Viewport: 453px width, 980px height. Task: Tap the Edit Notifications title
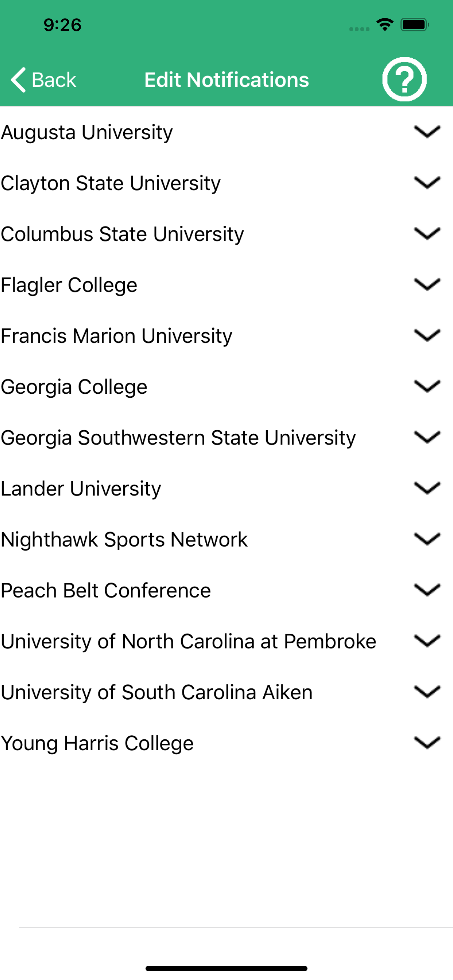[x=226, y=80]
